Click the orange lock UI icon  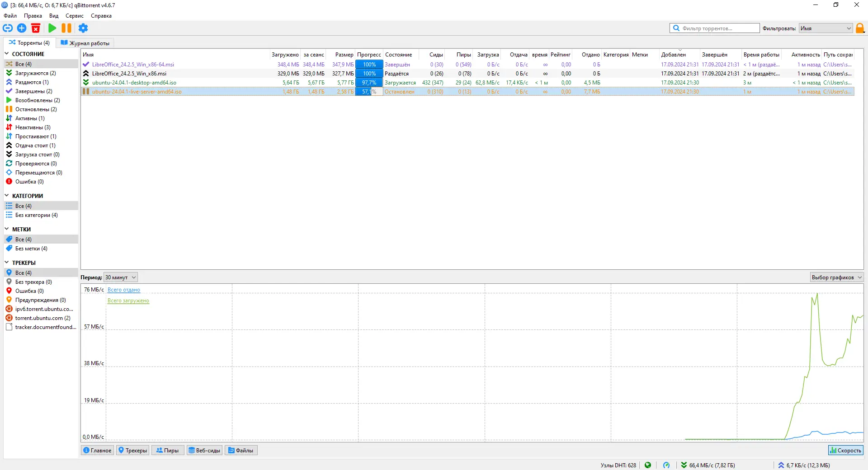click(x=860, y=28)
